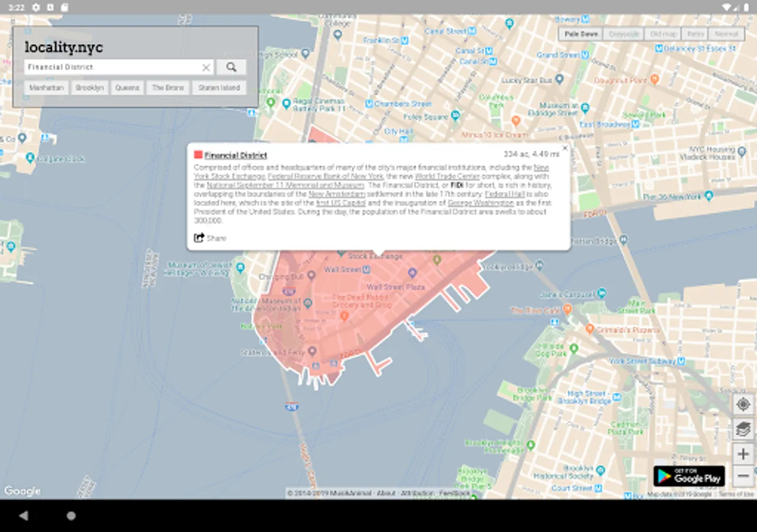Click the '334 ac, 4.49 mi' area text
The image size is (757, 532).
point(530,154)
